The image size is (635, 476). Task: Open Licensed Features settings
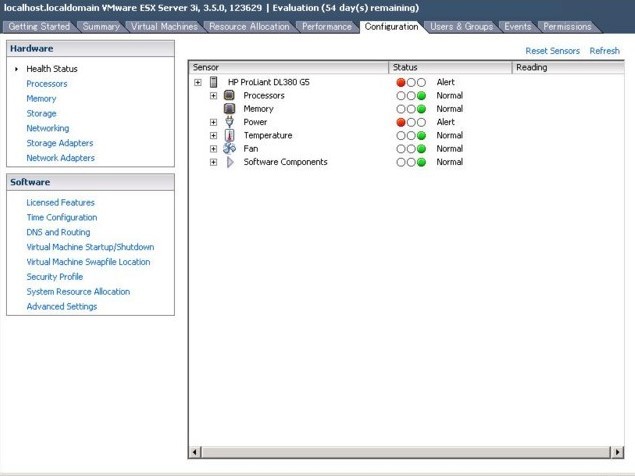click(x=60, y=203)
